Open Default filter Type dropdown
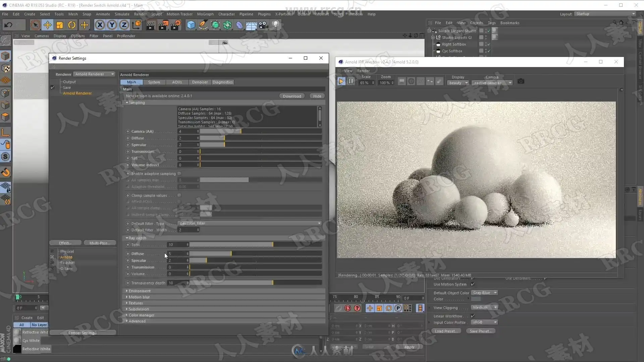The image size is (644, 362). tap(250, 223)
